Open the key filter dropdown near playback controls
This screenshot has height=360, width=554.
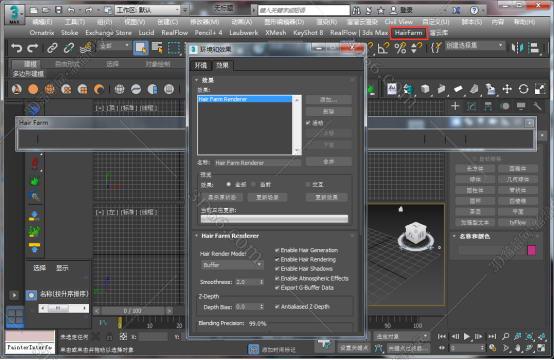[x=401, y=336]
